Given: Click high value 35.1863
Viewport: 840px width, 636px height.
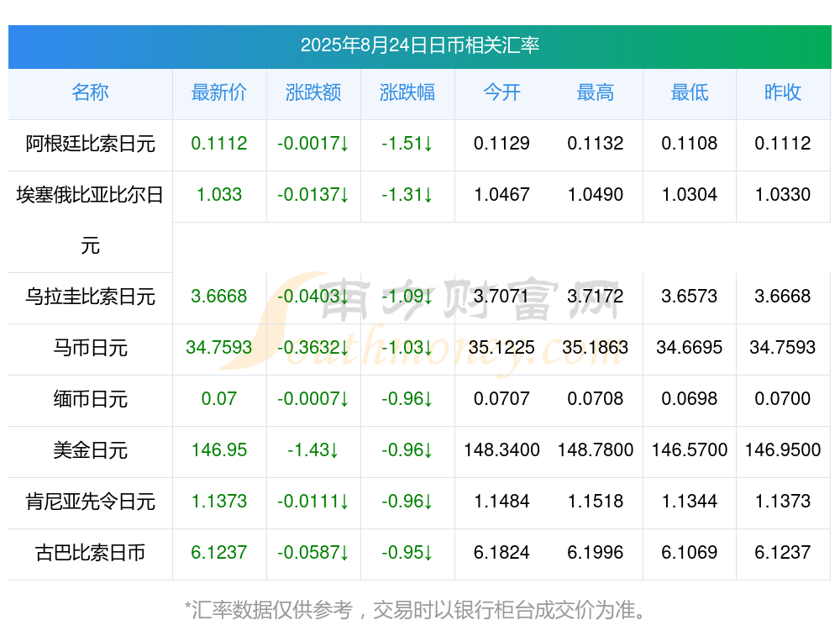Looking at the screenshot, I should click(596, 347).
